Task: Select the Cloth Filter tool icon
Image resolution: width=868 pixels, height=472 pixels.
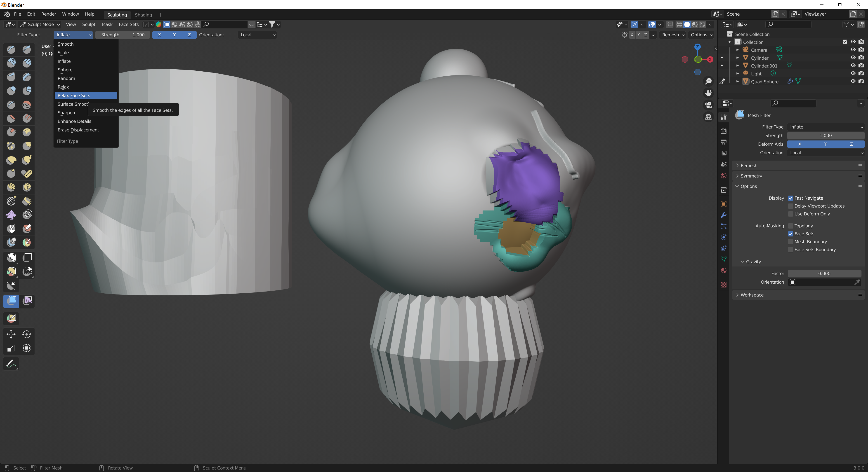Action: 27,301
